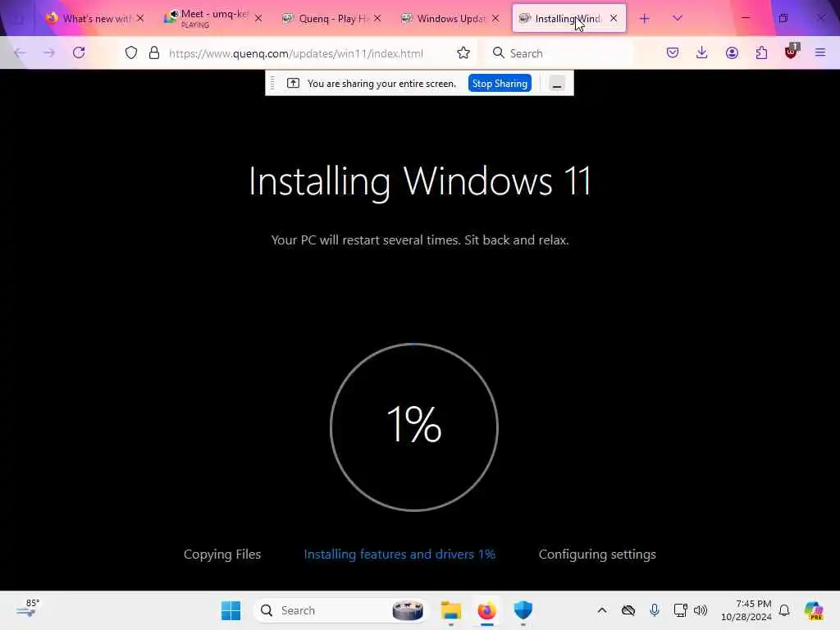This screenshot has height=630, width=840.
Task: Click the cloud sync tray icon
Action: click(x=628, y=610)
